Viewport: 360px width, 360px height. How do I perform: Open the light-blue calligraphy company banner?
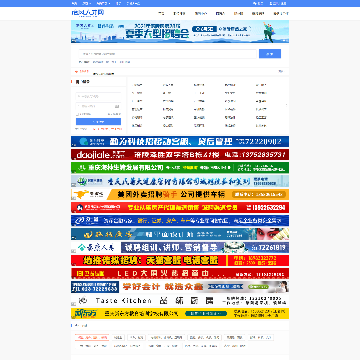click(180, 181)
